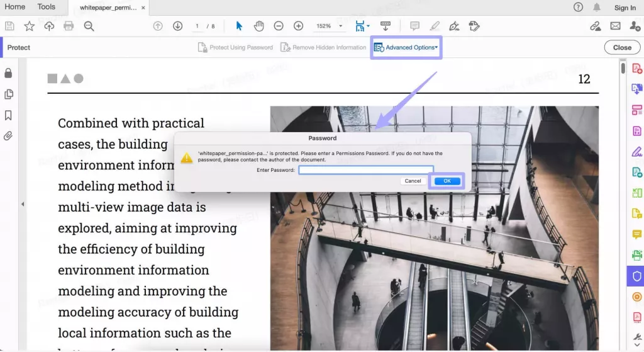Click the vertical scrollbar thumb
This screenshot has height=352, width=644.
(x=623, y=68)
